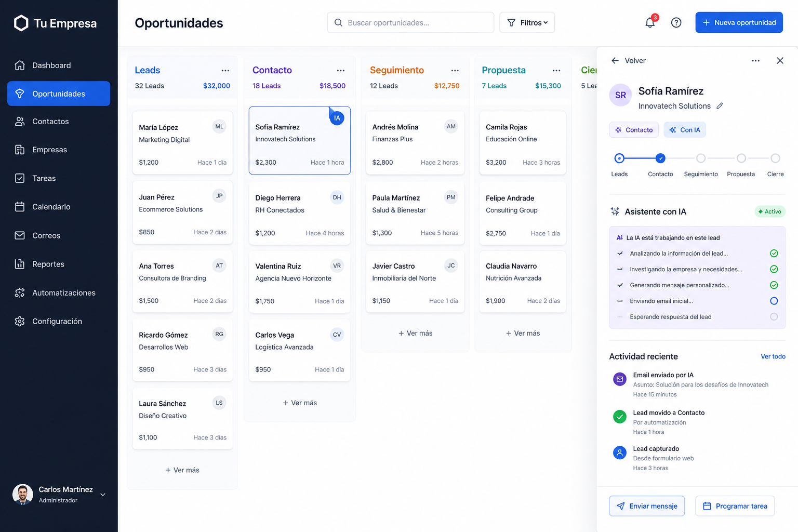Screen dimensions: 798x532
Task: Toggle Enviando email inicial status circle
Action: click(774, 301)
